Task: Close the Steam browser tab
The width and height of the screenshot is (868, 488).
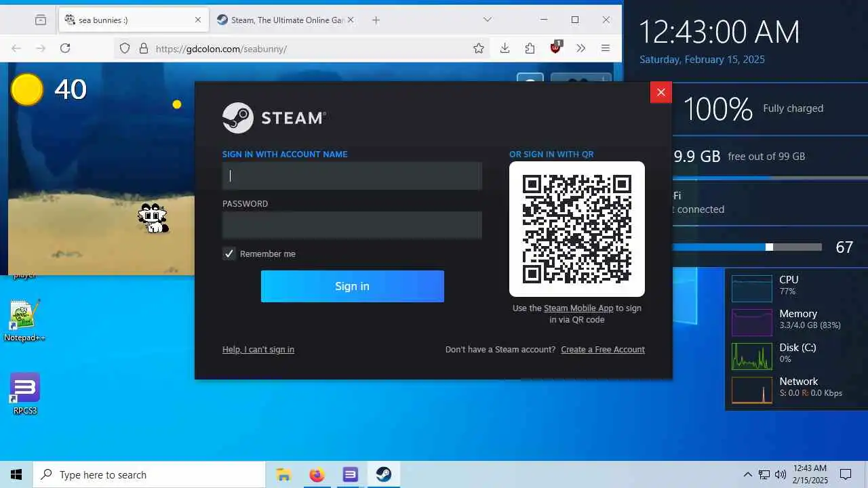Action: pyautogui.click(x=351, y=20)
